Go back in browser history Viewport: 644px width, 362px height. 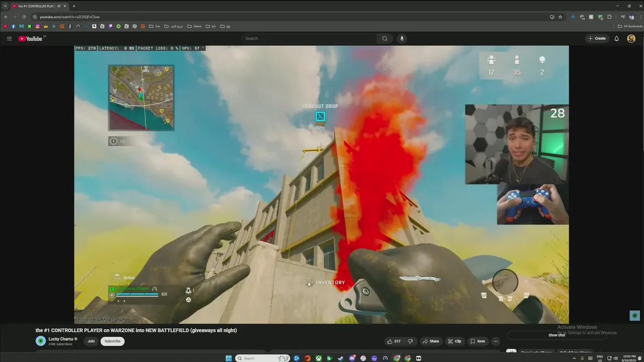(6, 17)
